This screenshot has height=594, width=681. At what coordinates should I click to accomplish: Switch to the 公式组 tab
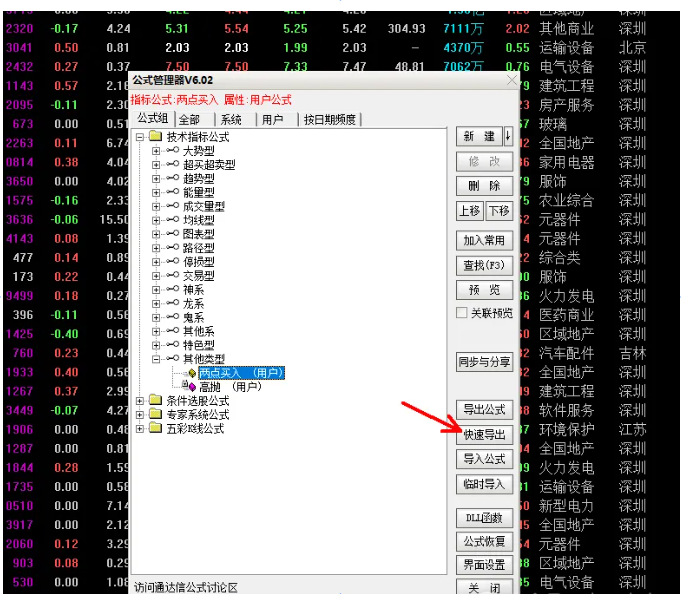pyautogui.click(x=152, y=118)
